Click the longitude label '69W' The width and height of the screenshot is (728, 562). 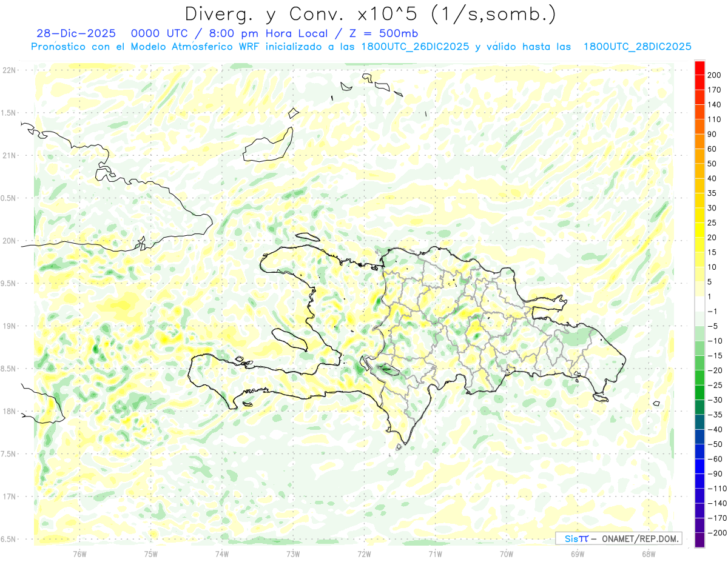click(577, 553)
